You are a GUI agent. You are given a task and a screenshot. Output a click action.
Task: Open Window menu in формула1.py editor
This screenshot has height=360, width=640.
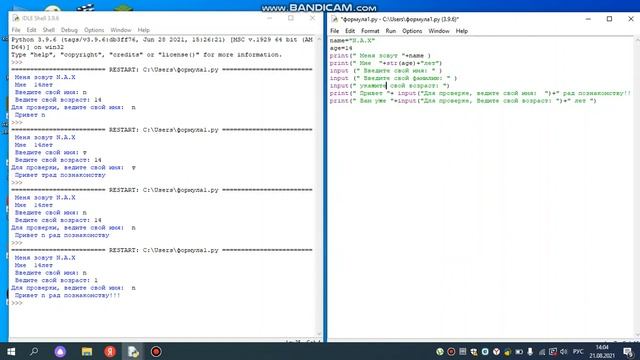click(x=439, y=31)
